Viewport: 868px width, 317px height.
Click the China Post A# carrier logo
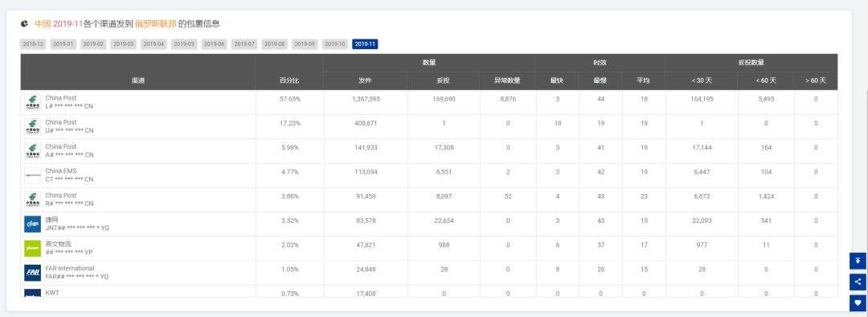[33, 150]
